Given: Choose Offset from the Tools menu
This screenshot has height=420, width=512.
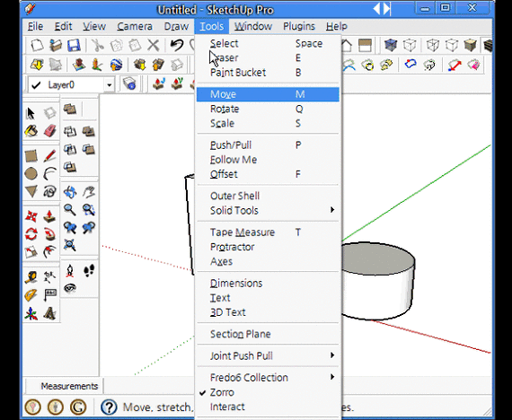Looking at the screenshot, I should (x=268, y=174).
